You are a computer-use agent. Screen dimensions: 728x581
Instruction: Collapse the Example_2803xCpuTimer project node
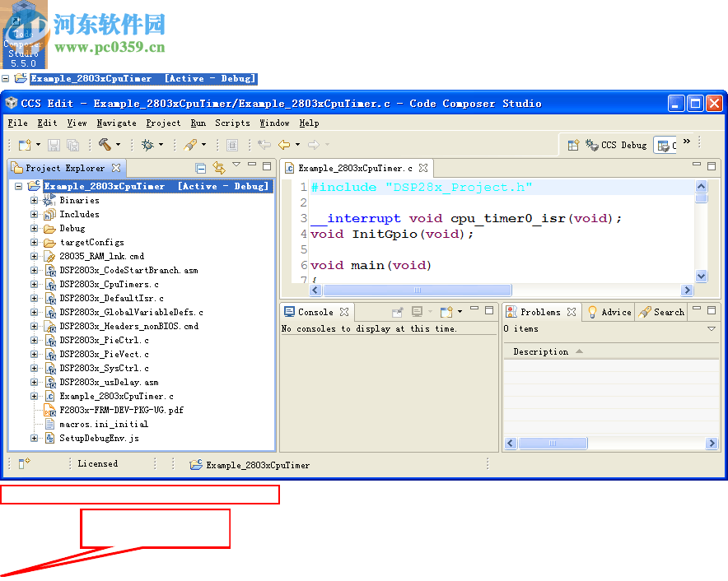tap(19, 187)
